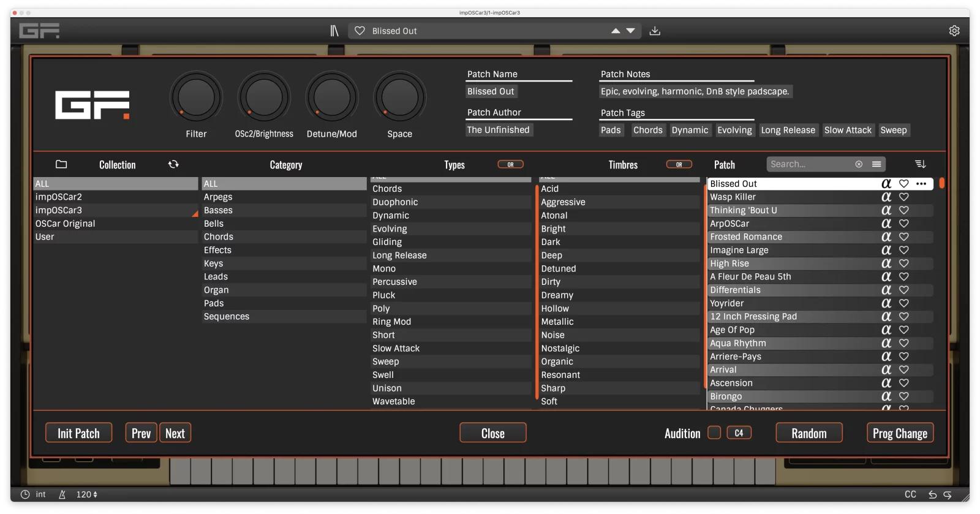Click the Patch Name field Blissed Out
This screenshot has height=514, width=980.
[x=491, y=91]
